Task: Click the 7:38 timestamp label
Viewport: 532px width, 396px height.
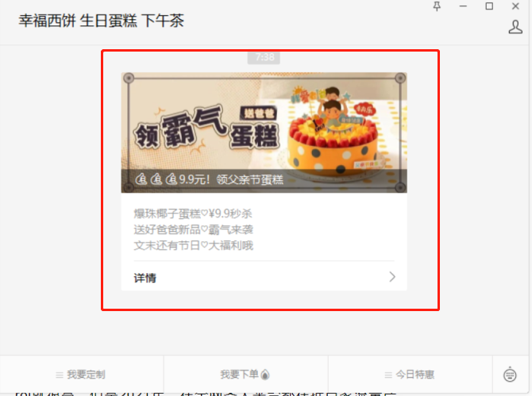Action: (264, 57)
